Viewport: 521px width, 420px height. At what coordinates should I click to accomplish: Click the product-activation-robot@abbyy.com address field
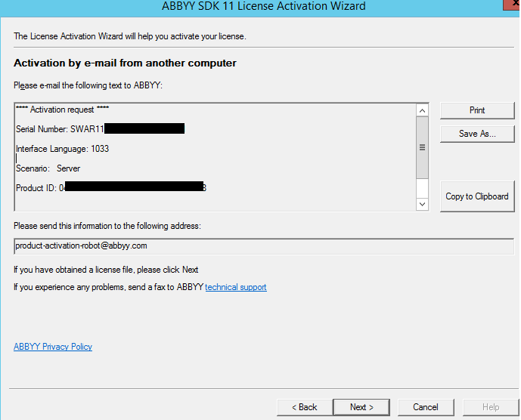pyautogui.click(x=264, y=246)
